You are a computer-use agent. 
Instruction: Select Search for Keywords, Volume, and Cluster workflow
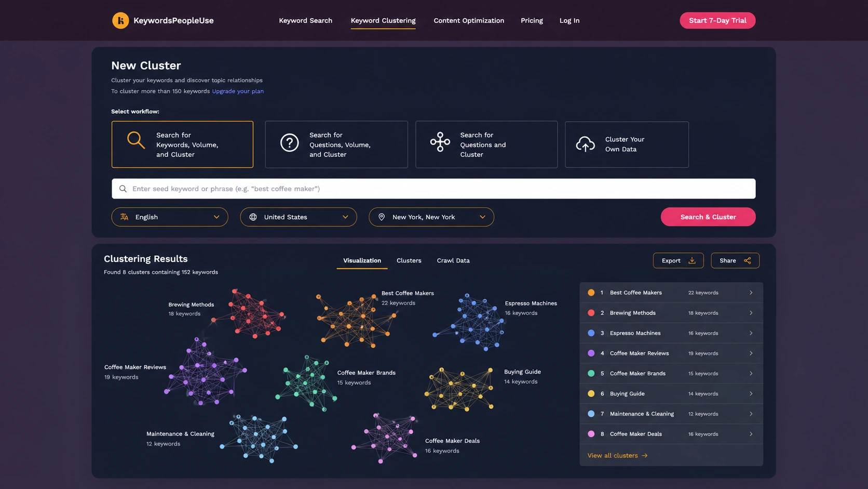182,144
